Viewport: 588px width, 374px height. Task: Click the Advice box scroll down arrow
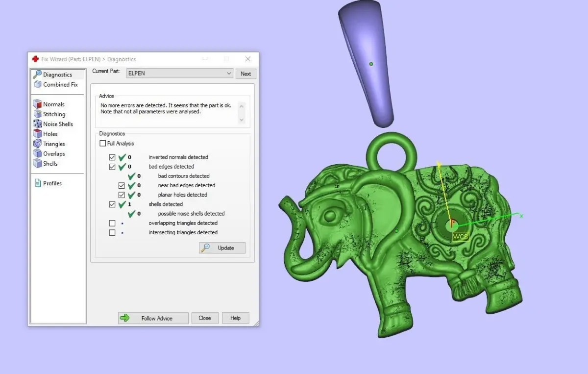241,120
